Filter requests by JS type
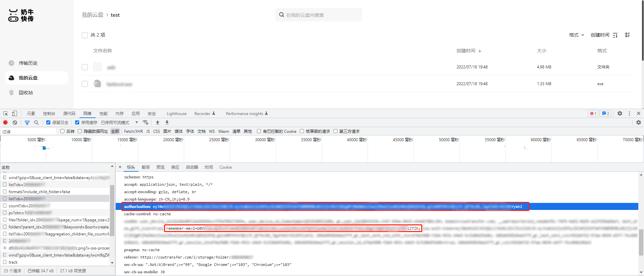 (x=148, y=131)
